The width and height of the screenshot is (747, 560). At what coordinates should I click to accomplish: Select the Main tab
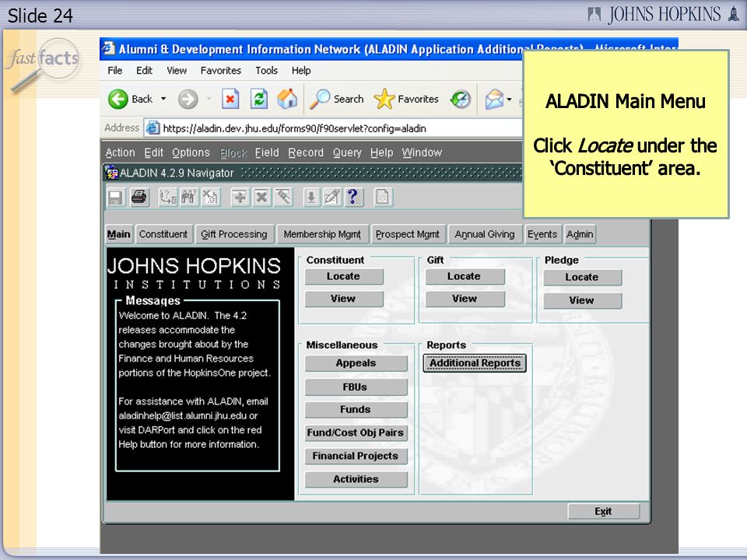coord(118,234)
